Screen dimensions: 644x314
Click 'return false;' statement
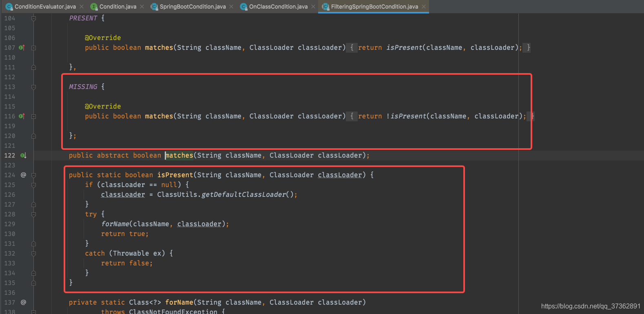(x=127, y=263)
